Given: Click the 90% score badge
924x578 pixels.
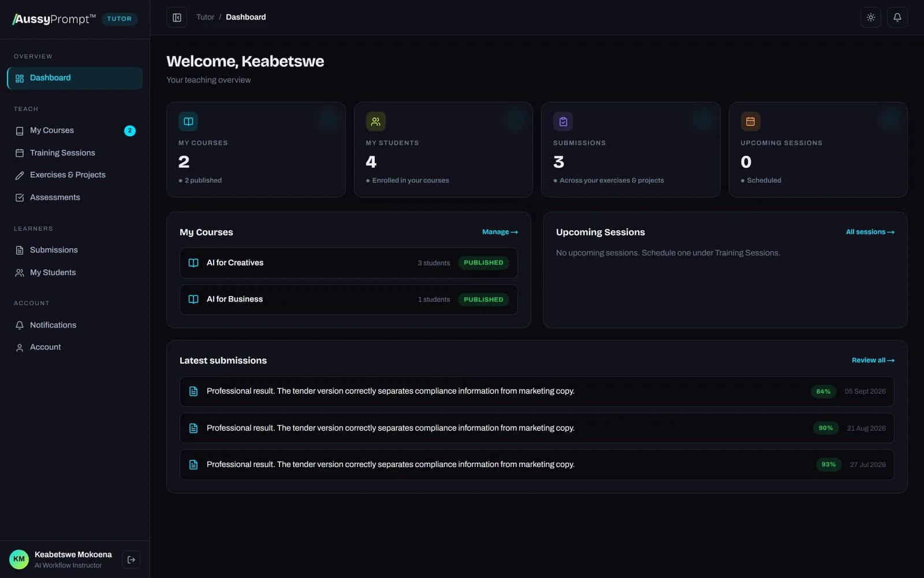Looking at the screenshot, I should (x=826, y=428).
